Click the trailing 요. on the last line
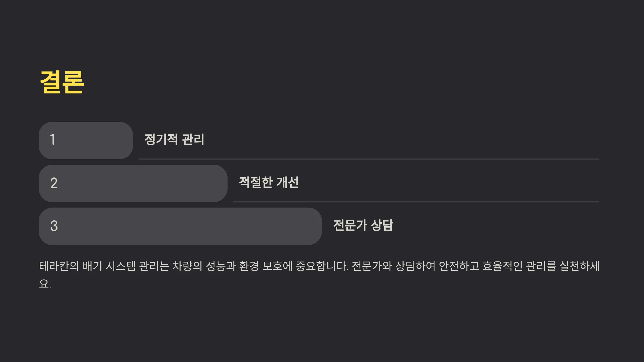The image size is (644, 362). point(45,284)
